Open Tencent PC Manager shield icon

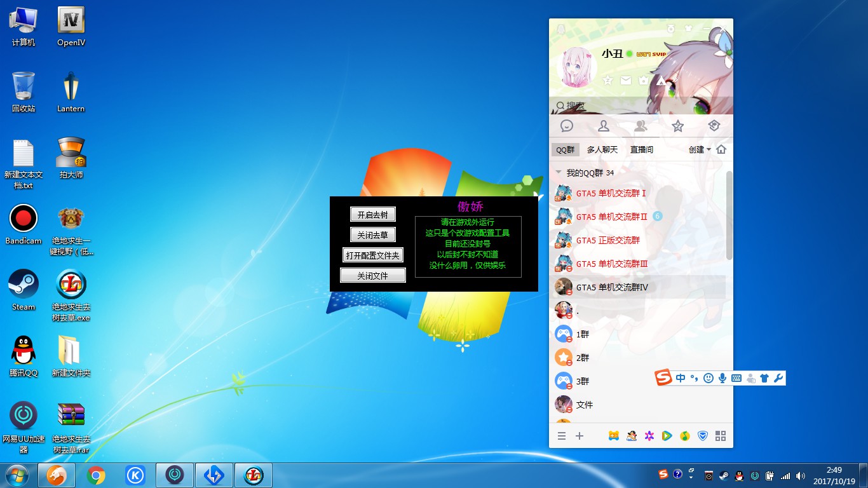pos(703,436)
